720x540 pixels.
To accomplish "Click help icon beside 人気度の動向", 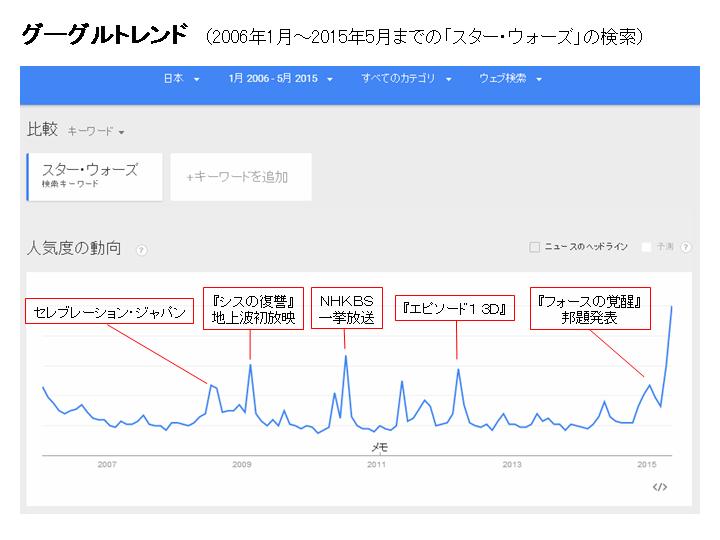I will point(141,250).
